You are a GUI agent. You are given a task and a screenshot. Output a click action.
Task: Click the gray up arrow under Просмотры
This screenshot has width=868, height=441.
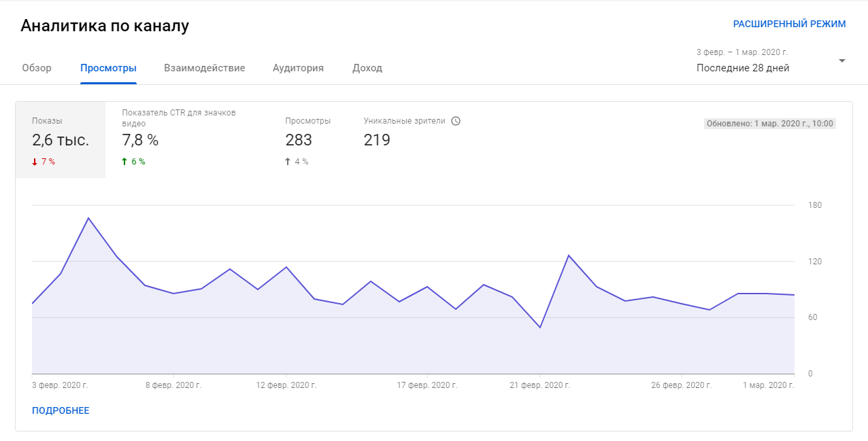(x=288, y=162)
